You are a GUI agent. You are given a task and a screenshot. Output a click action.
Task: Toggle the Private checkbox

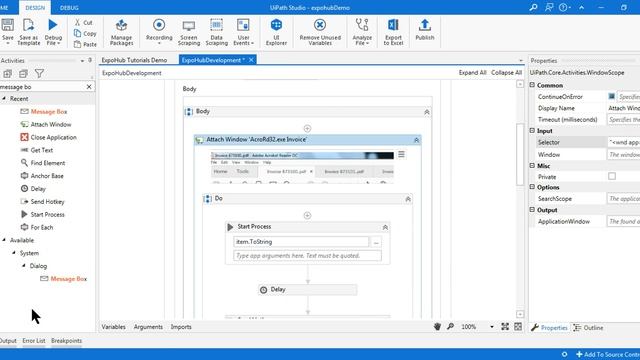(612, 176)
